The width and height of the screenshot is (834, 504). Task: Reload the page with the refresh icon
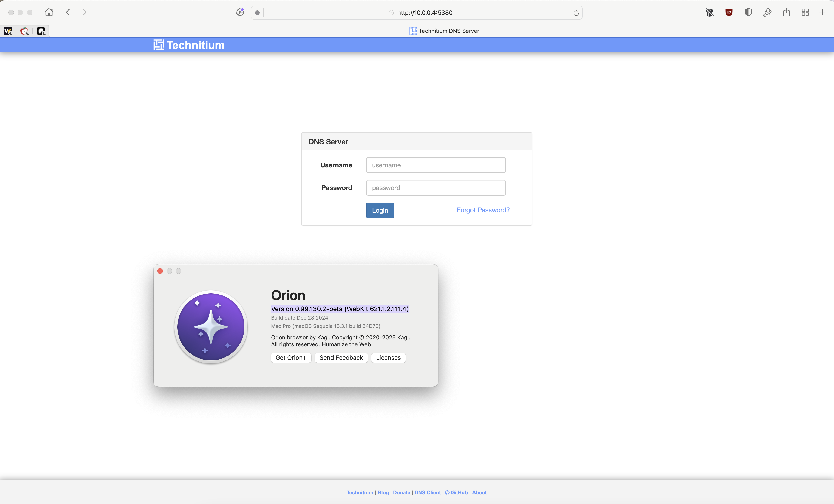click(x=576, y=13)
